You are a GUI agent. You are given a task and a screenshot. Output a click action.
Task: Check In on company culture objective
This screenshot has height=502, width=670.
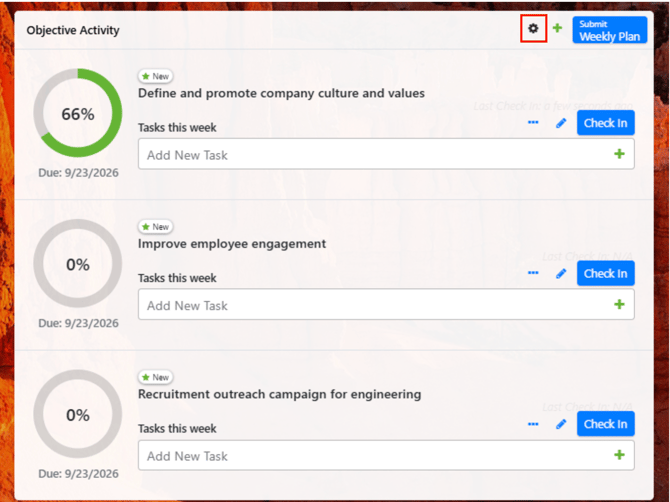click(605, 123)
